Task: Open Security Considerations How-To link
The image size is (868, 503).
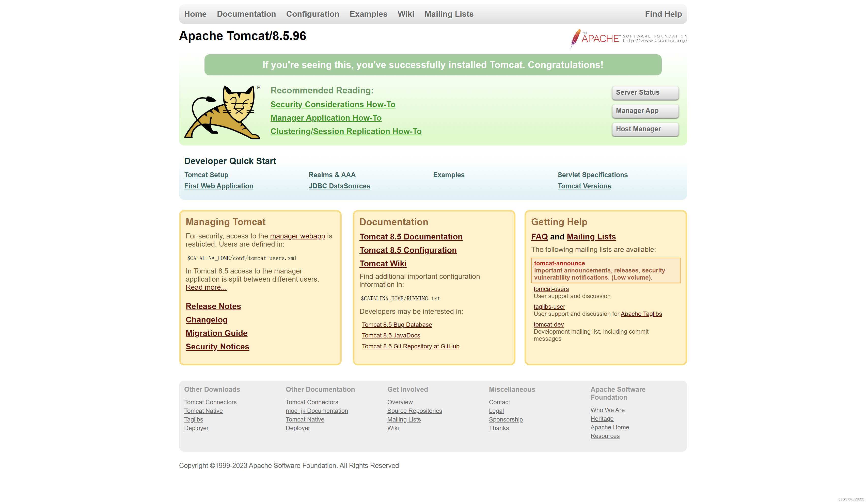Action: tap(332, 104)
